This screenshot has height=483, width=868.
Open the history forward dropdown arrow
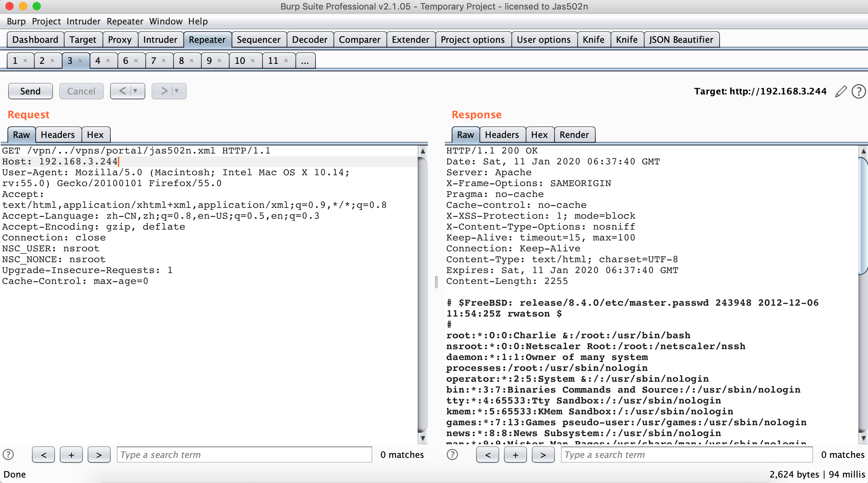point(177,91)
